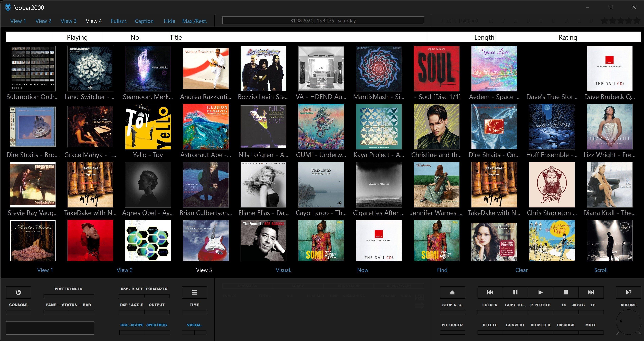Open DSP / P..SET presets list
This screenshot has height=341, width=644.
pos(131,289)
